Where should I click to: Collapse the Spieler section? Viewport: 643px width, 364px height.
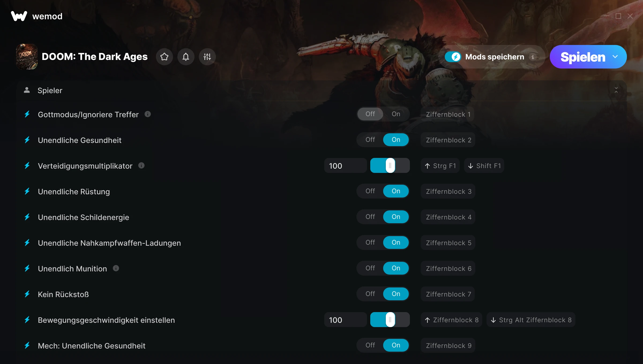coord(616,90)
